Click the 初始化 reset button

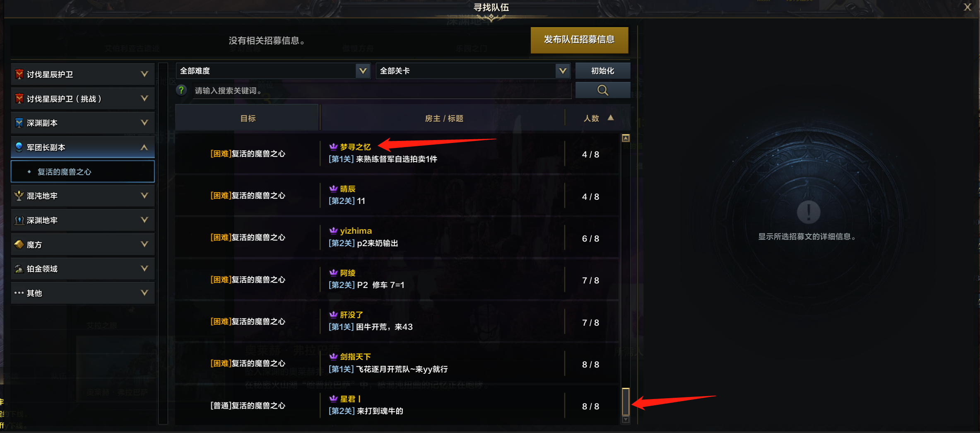602,71
